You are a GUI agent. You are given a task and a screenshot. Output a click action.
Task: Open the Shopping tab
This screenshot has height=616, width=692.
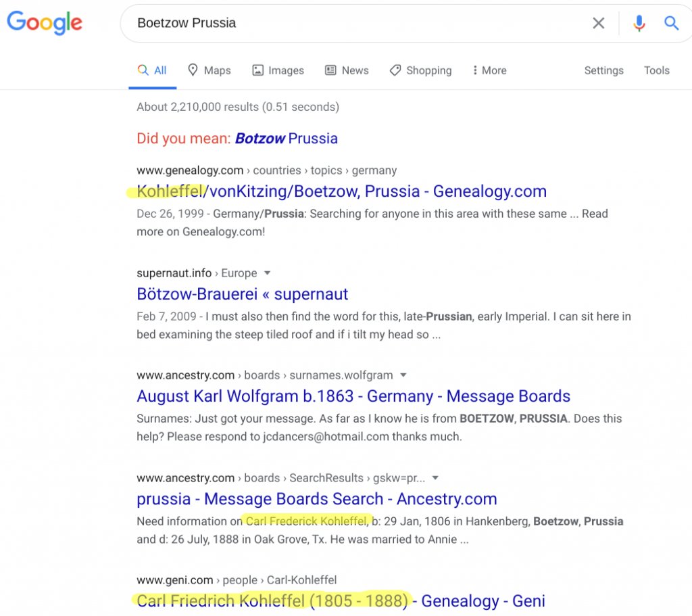pyautogui.click(x=420, y=70)
